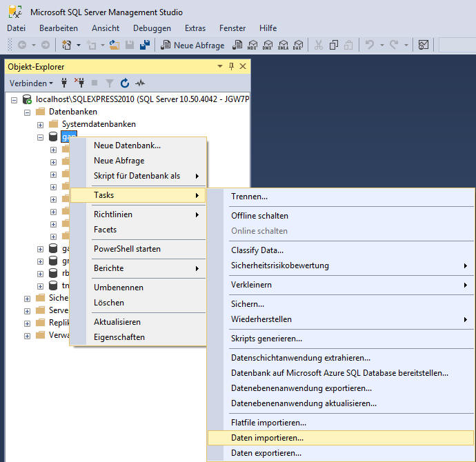Select Skripts generieren...
The height and width of the screenshot is (462, 476).
[341, 339]
